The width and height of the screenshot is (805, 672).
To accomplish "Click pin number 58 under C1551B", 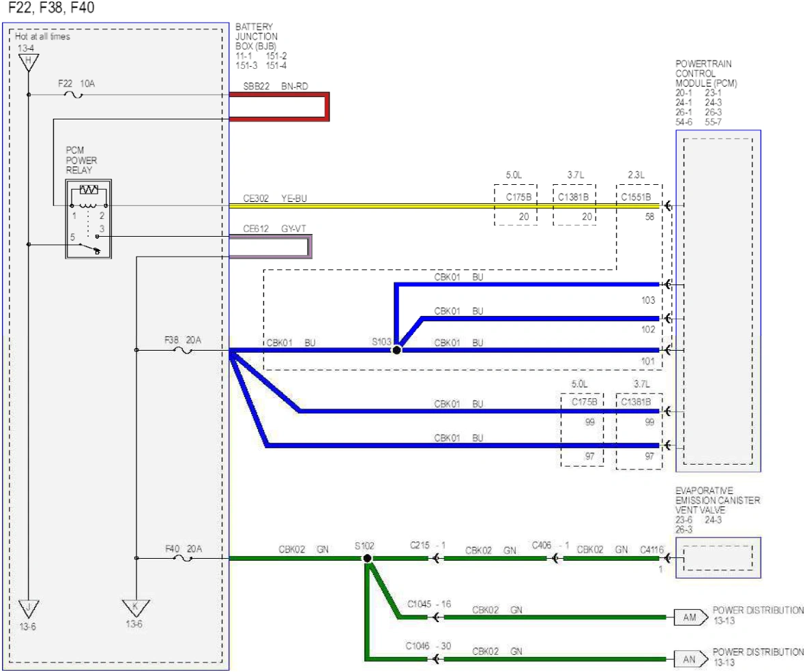I will pyautogui.click(x=649, y=217).
